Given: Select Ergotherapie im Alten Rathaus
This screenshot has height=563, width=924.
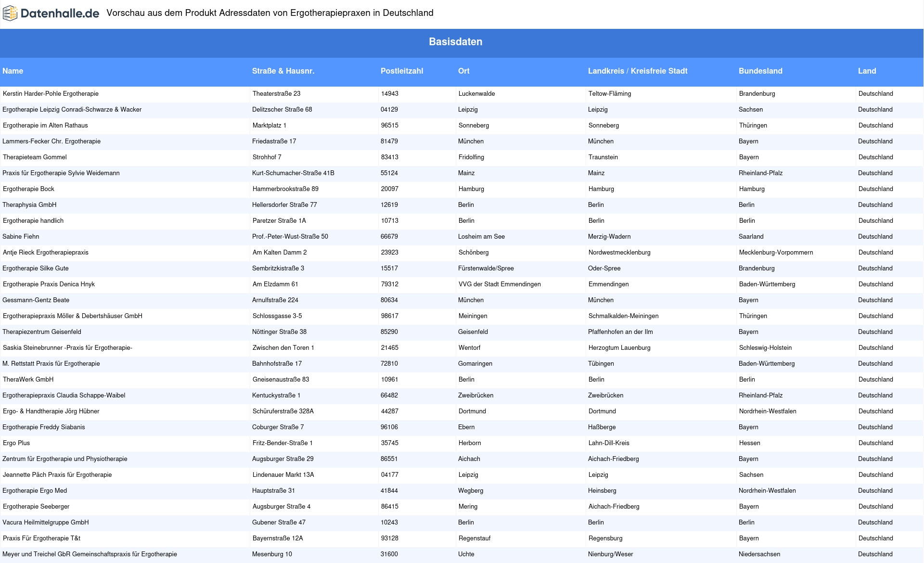Looking at the screenshot, I should click(x=45, y=126).
